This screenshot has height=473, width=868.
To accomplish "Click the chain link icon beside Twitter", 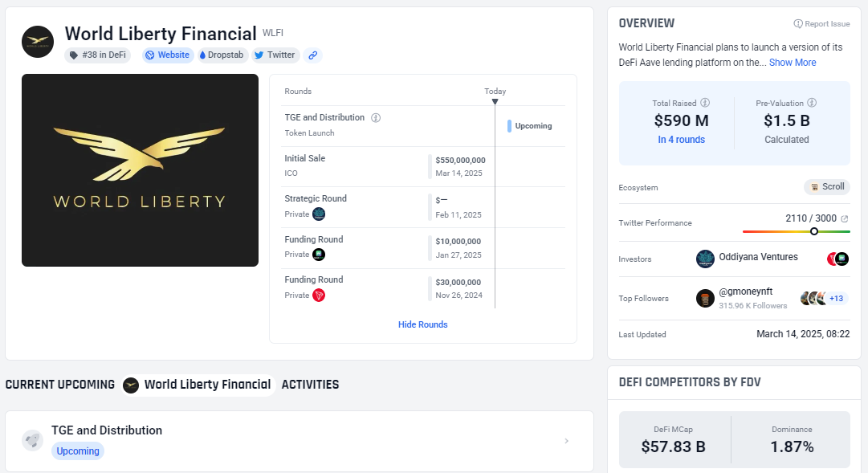I will pos(313,55).
